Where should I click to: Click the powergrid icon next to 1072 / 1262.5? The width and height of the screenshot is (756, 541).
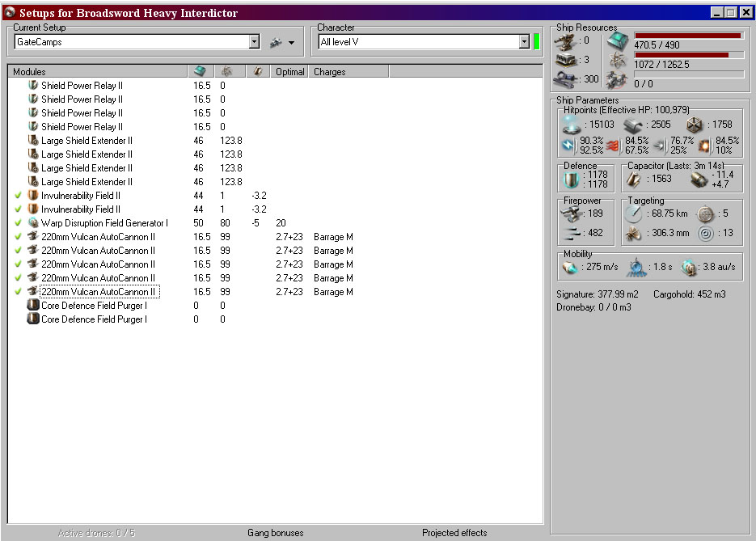(618, 61)
